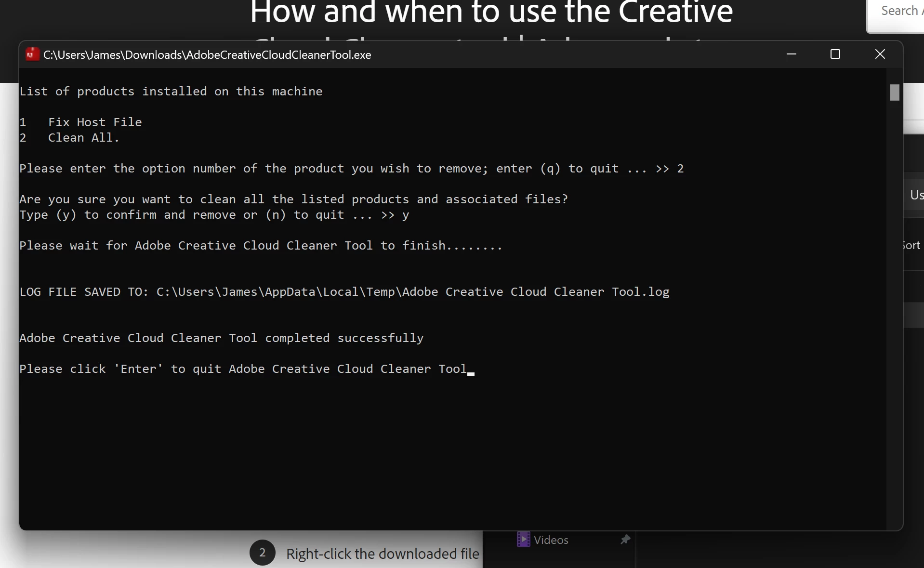Click the 'Clean All.' option line
Image resolution: width=924 pixels, height=568 pixels.
pos(69,138)
